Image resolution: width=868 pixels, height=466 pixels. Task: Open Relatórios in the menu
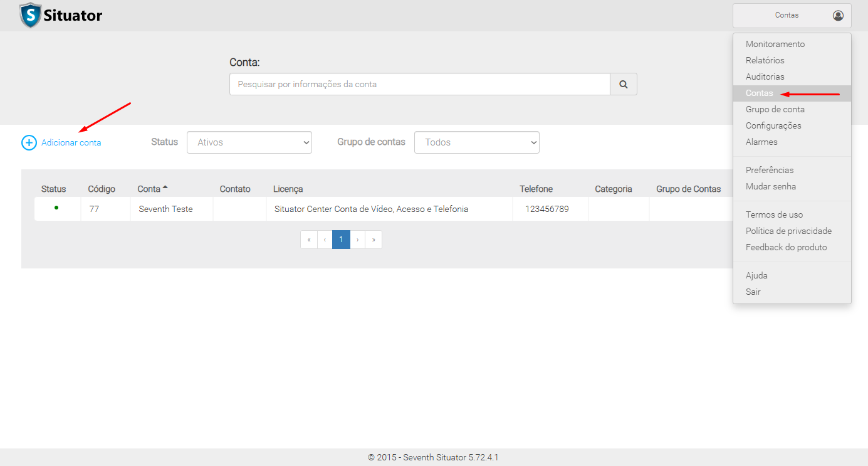[765, 61]
